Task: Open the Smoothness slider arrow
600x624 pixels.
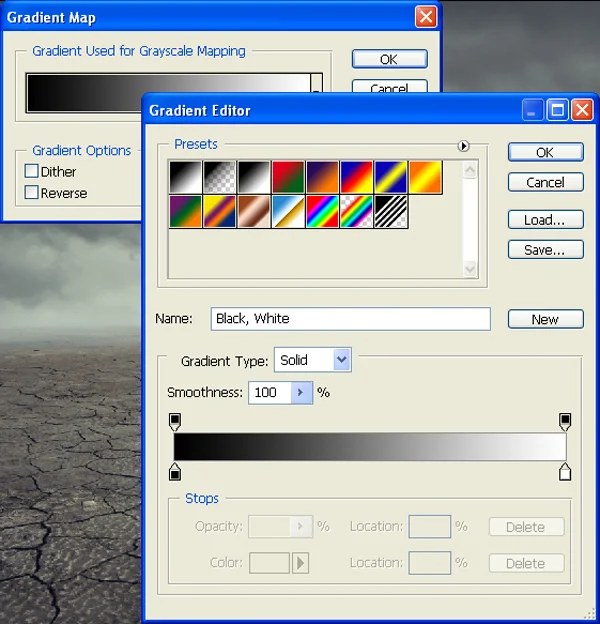Action: click(x=301, y=393)
